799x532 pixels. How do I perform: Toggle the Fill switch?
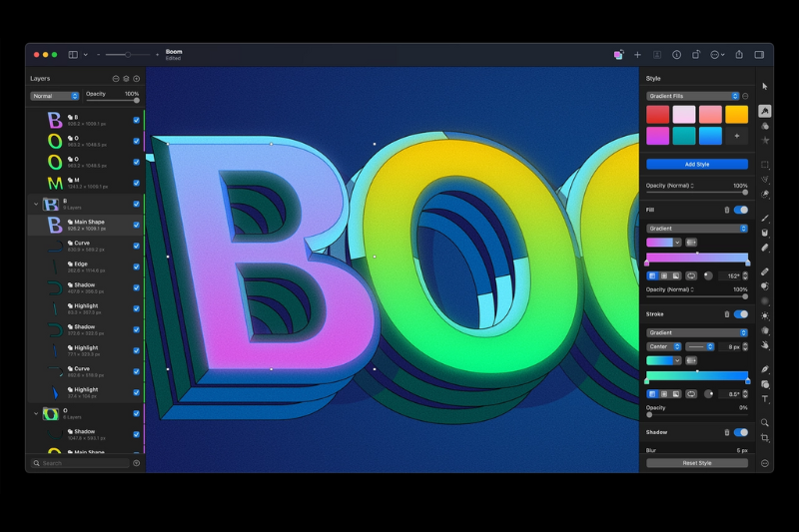(741, 210)
